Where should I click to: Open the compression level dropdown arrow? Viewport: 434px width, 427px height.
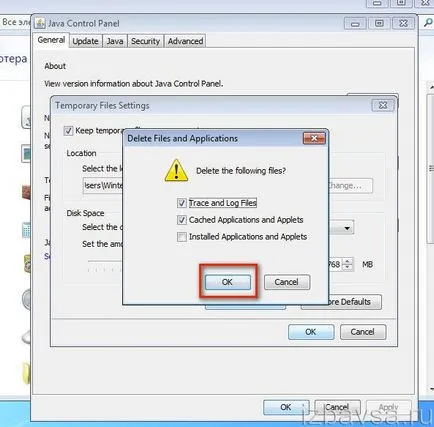coord(347,228)
